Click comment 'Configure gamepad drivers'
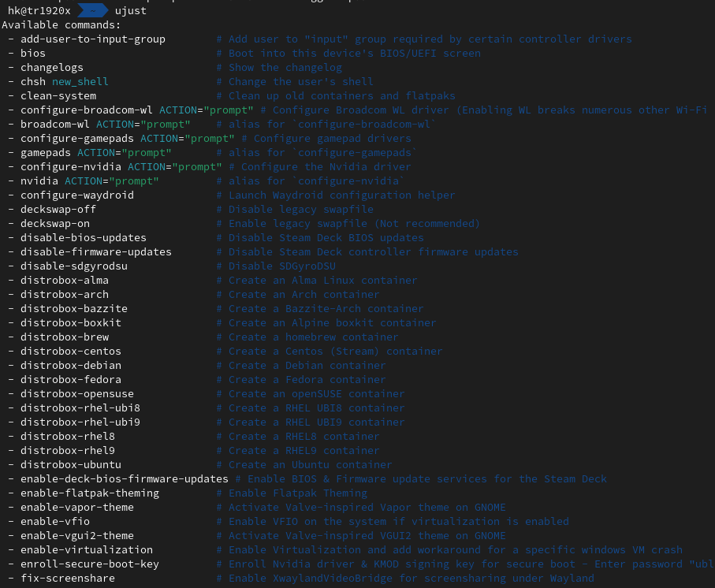Viewport: 715px width, 588px height. coord(333,138)
